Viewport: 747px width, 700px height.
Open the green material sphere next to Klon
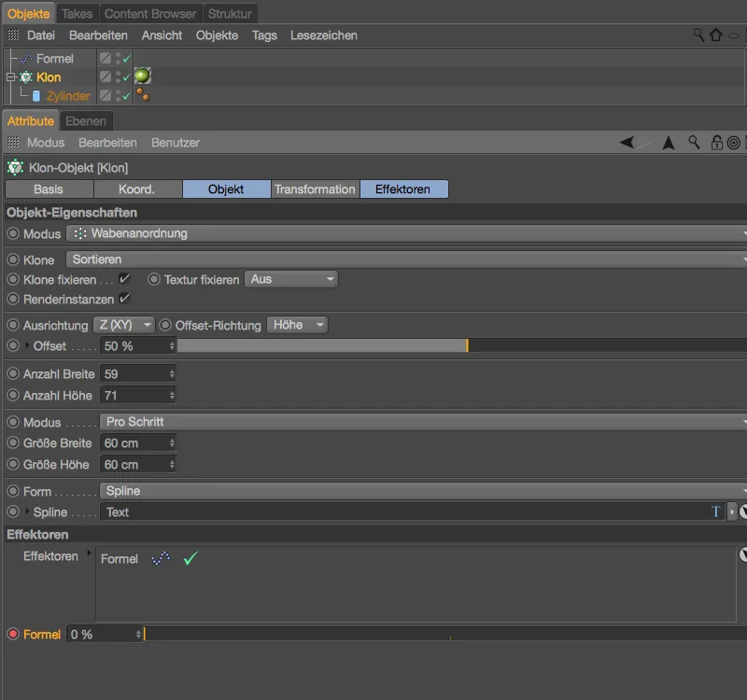point(142,77)
